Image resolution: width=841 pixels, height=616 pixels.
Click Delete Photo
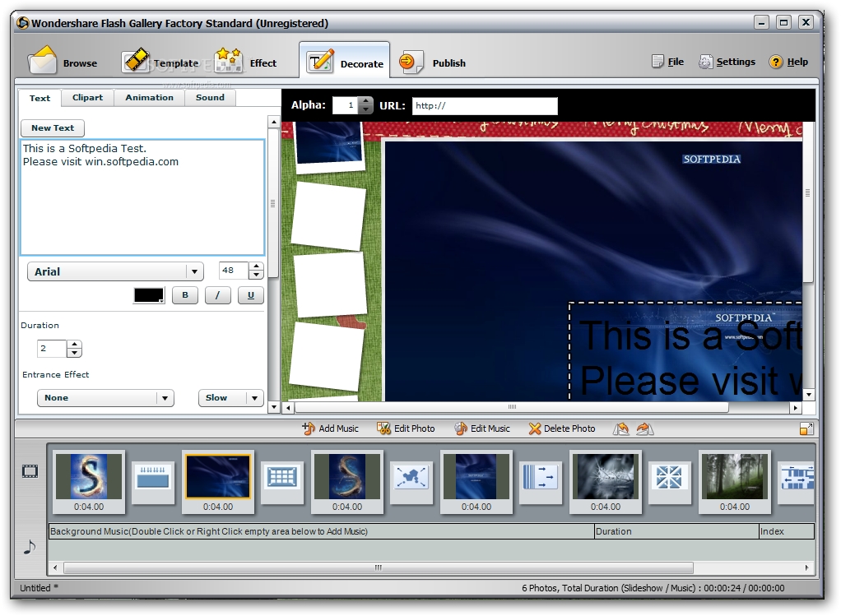pos(562,428)
